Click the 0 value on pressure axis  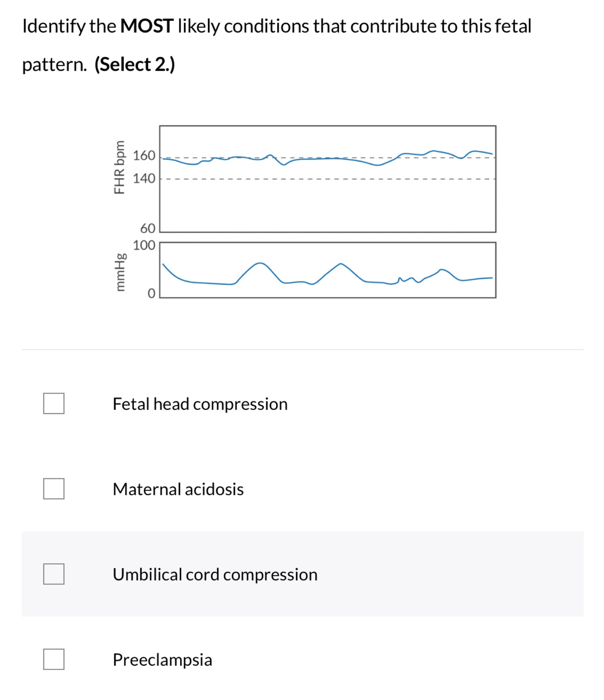(151, 293)
